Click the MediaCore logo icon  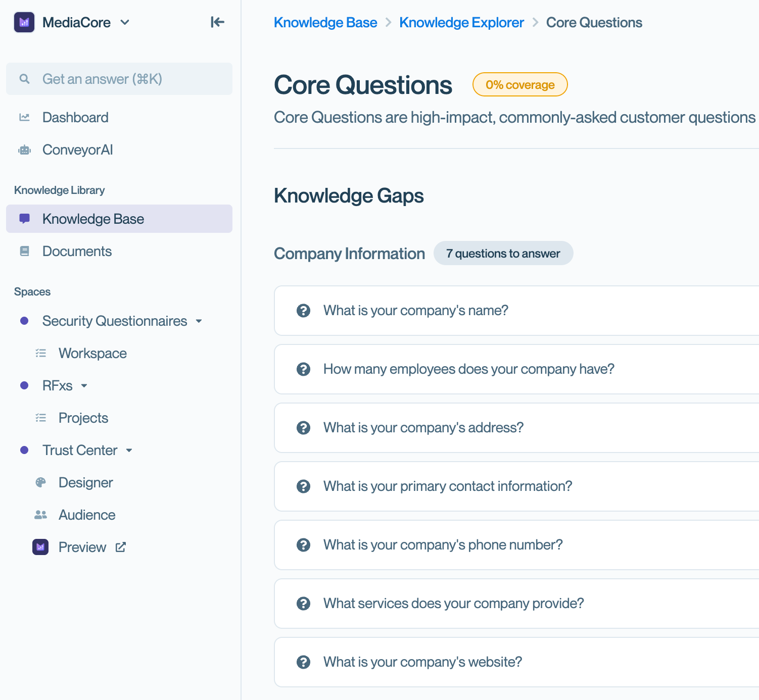point(24,22)
